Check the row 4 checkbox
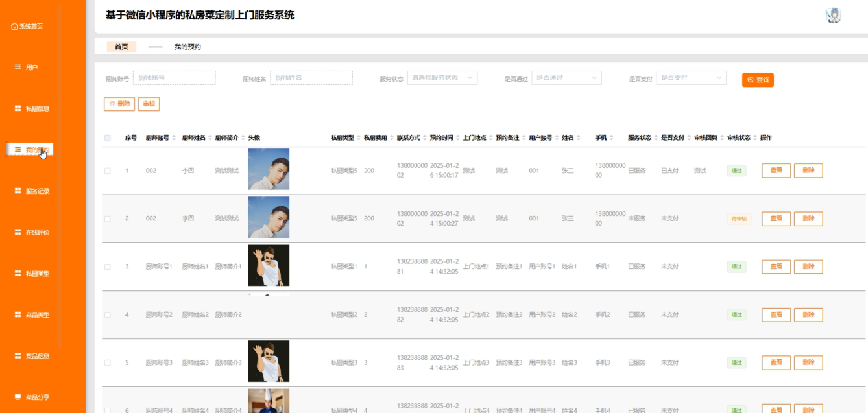The height and width of the screenshot is (413, 868). click(108, 314)
